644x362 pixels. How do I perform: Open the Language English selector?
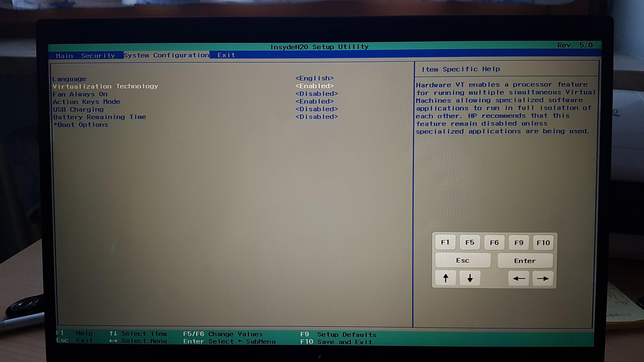(x=314, y=78)
